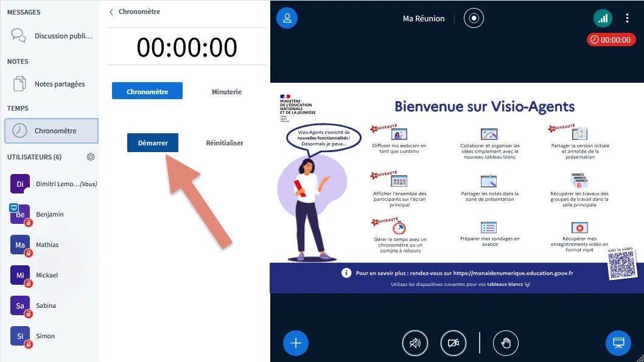Click the large 00:00:00 stopwatch display

[x=187, y=47]
